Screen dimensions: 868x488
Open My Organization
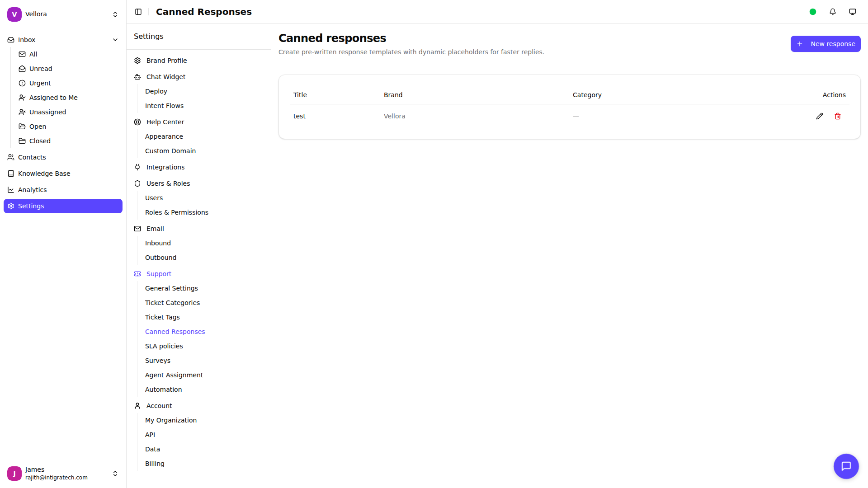point(171,420)
